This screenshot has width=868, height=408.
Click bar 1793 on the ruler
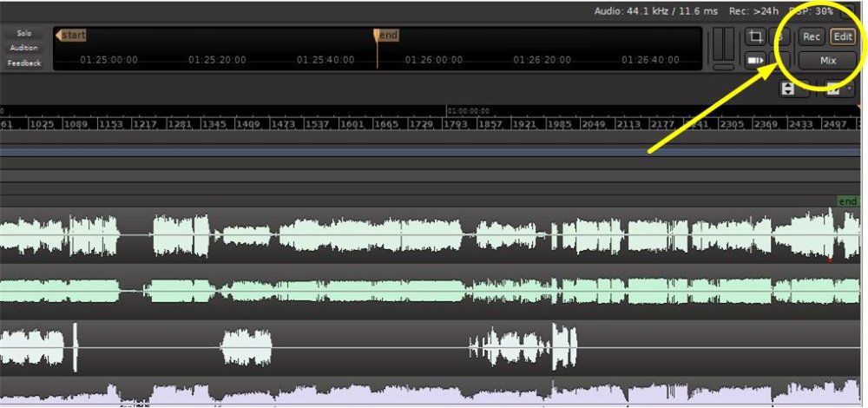(456, 124)
